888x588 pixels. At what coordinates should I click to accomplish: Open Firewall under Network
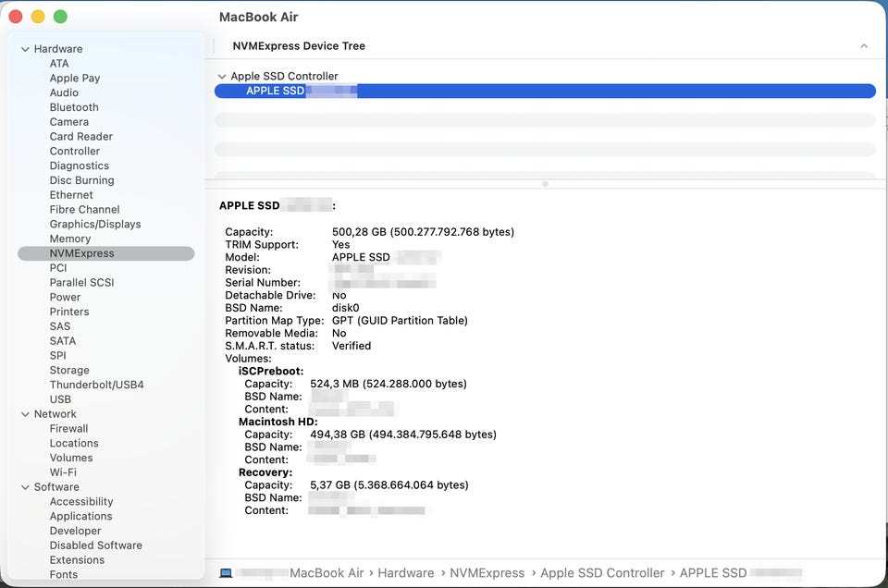(x=68, y=429)
